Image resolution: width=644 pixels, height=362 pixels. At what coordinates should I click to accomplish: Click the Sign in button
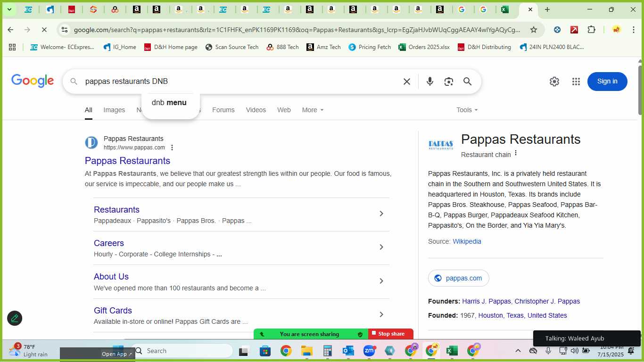607,82
